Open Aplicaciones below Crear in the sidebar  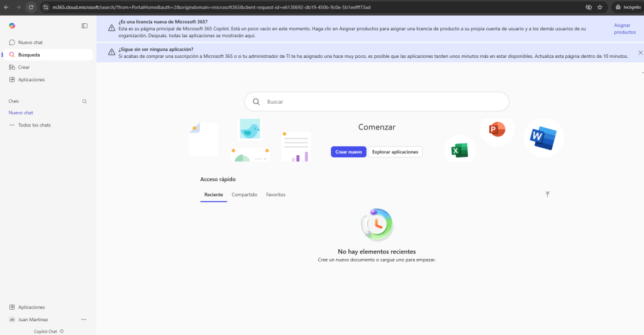[31, 80]
